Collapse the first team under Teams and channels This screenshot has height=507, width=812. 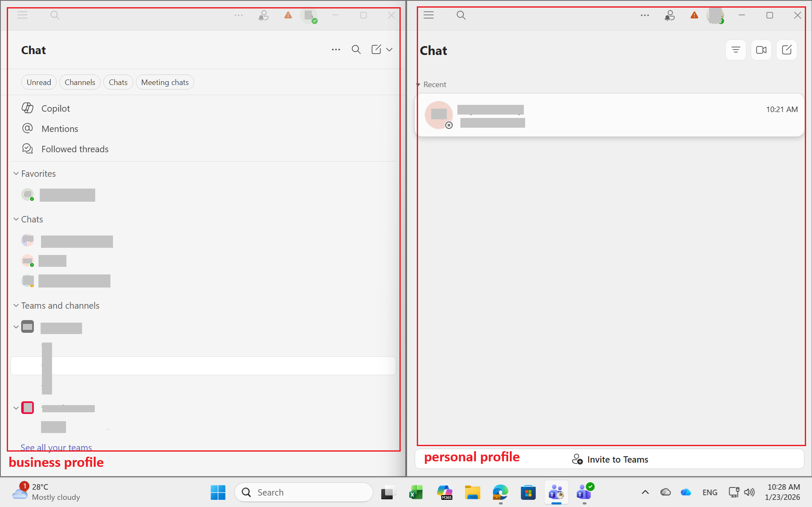[16, 327]
